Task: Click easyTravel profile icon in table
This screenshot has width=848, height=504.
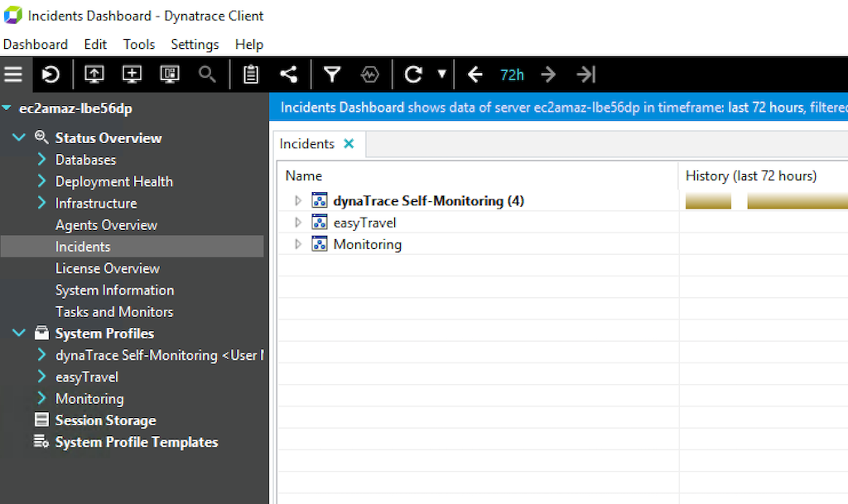Action: point(320,222)
